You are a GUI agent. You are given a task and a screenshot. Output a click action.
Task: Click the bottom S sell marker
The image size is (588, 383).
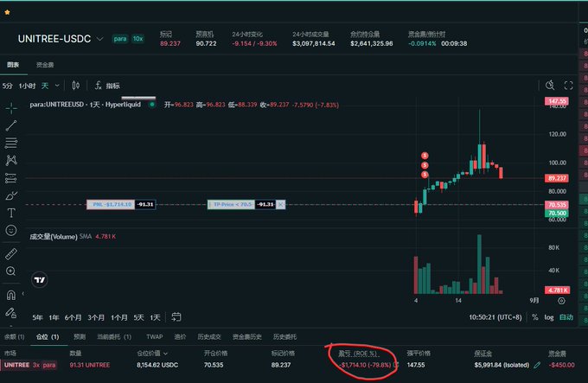(x=425, y=175)
